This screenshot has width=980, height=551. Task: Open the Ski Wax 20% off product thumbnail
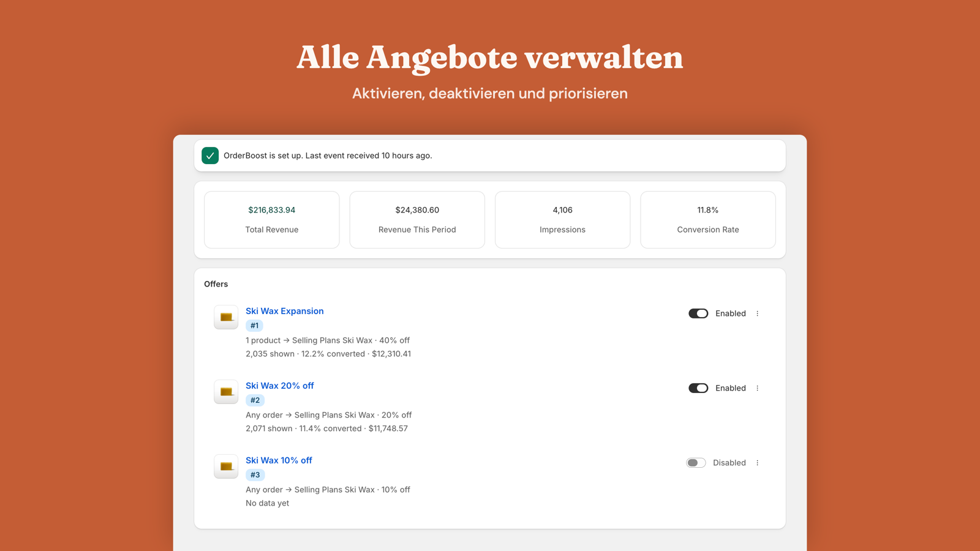[x=226, y=392]
